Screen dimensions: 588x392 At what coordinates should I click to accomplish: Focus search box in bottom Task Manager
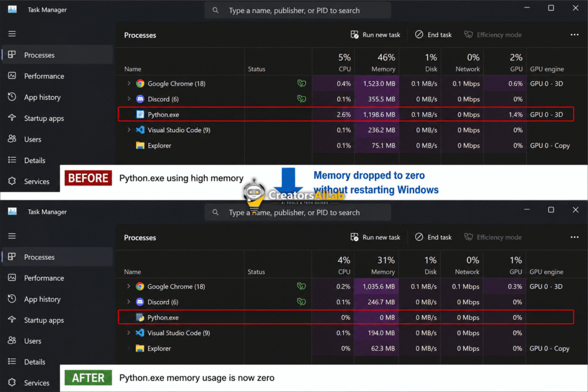(x=298, y=212)
